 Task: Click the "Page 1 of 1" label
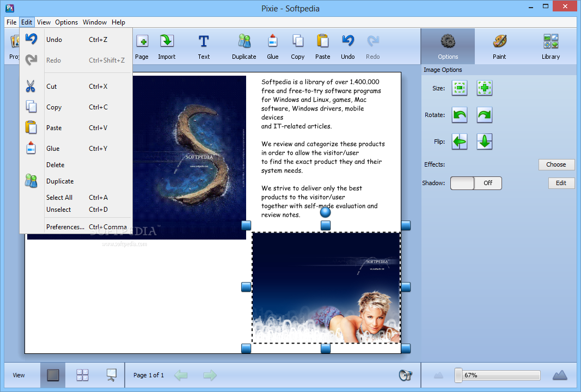149,375
